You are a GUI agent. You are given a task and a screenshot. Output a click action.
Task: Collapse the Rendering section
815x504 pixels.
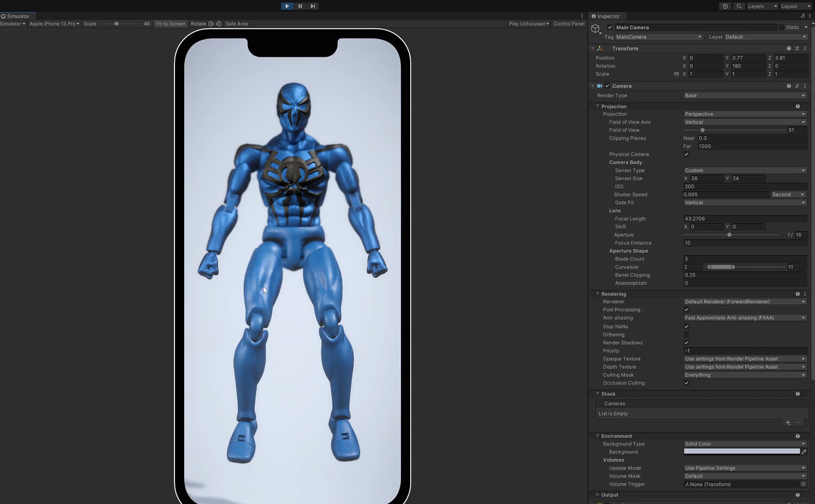click(598, 294)
